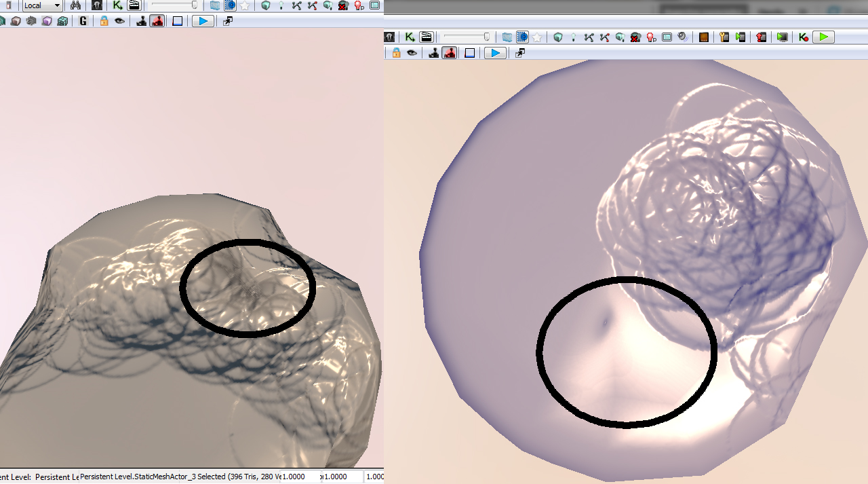Open Kismet (green K) in right window toolbar
Screen dimensions: 868x484
(410, 37)
